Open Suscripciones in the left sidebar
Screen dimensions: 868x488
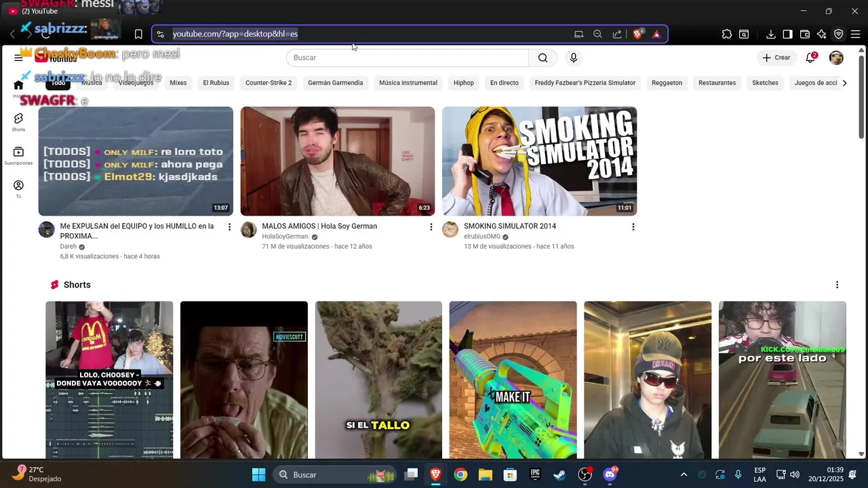(x=18, y=156)
